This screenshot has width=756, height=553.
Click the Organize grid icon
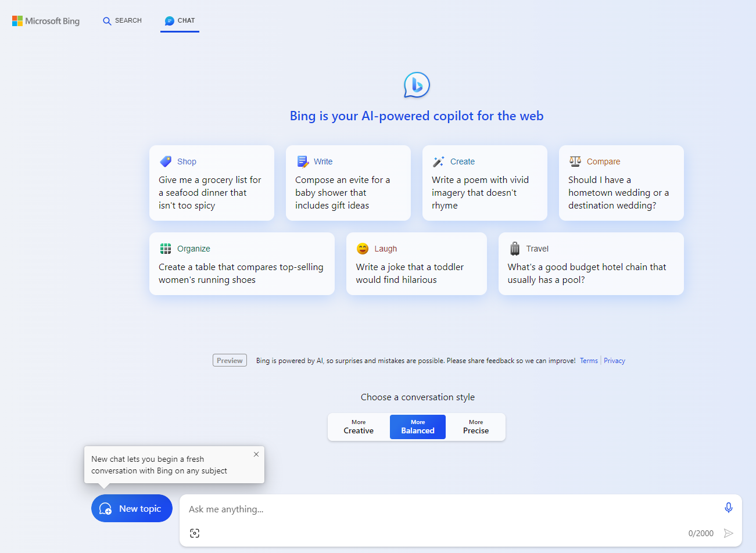(x=166, y=249)
